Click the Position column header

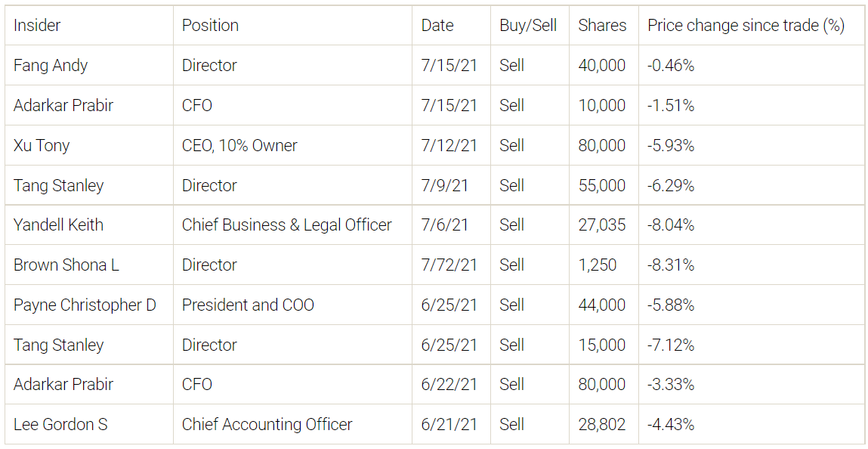(210, 26)
